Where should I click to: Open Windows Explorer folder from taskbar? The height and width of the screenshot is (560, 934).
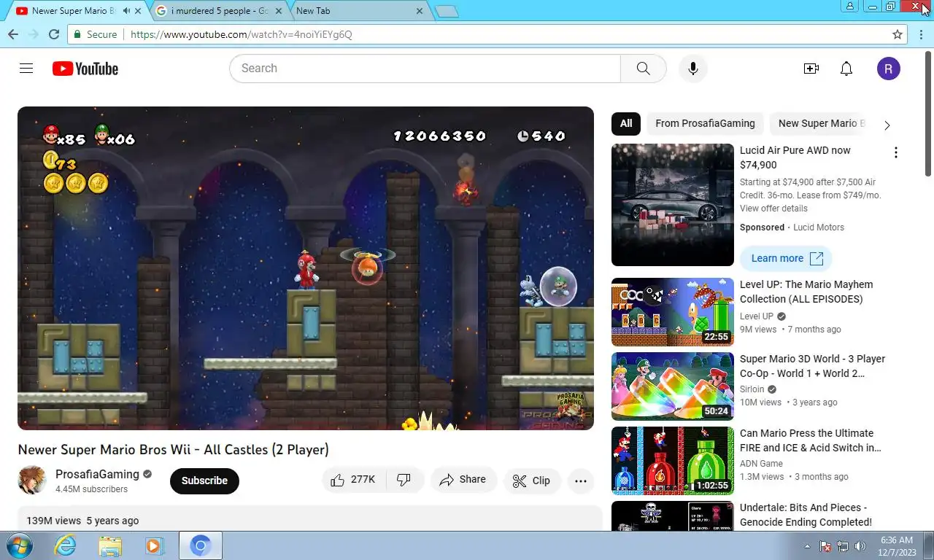click(110, 545)
